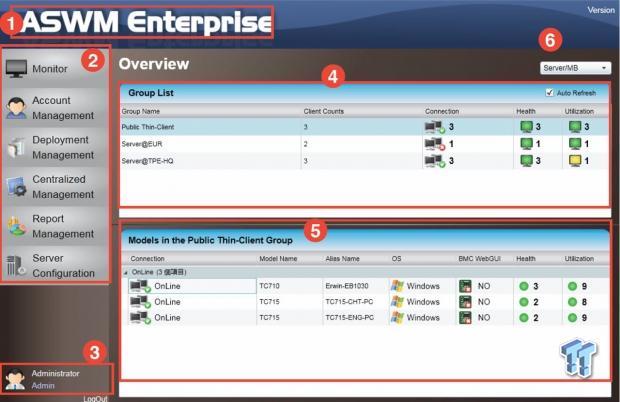This screenshot has height=402, width=620.
Task: Click utilization icon for Public Thin-Client
Action: (575, 127)
